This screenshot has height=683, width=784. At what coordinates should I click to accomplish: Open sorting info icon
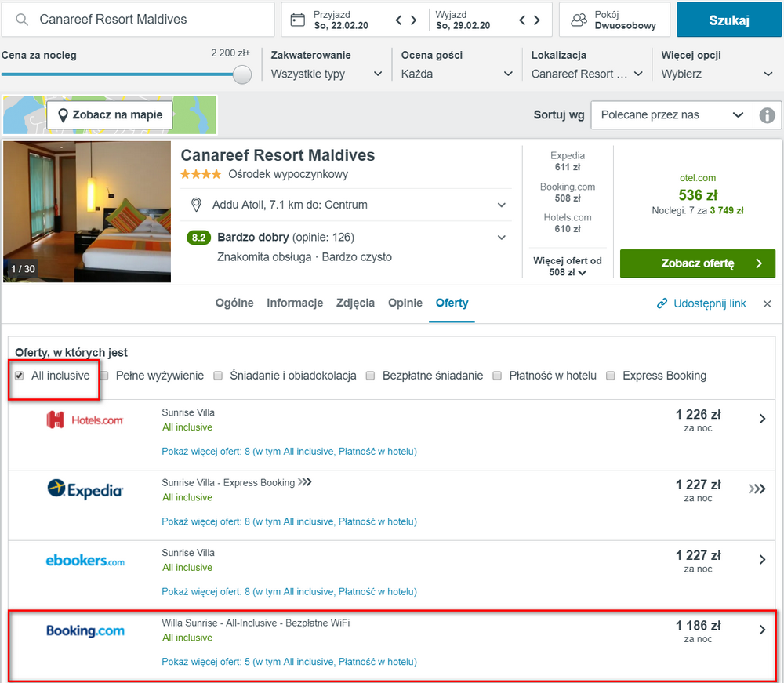pyautogui.click(x=767, y=115)
